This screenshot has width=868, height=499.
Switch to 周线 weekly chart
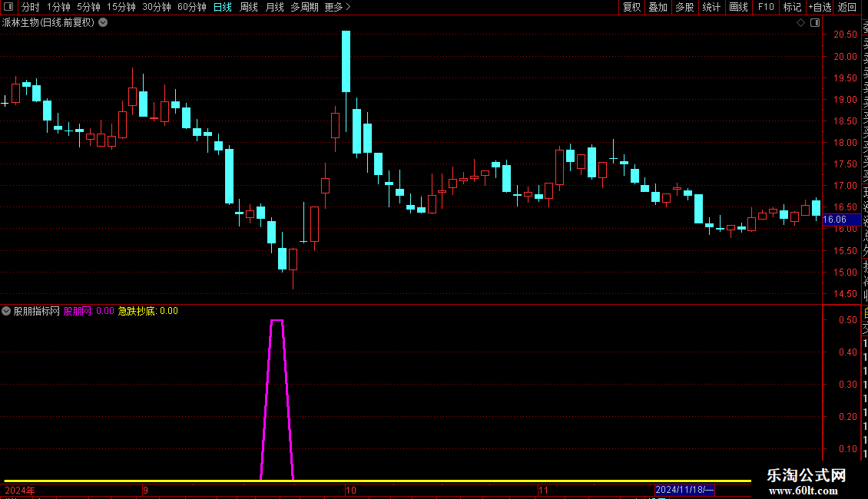(249, 7)
